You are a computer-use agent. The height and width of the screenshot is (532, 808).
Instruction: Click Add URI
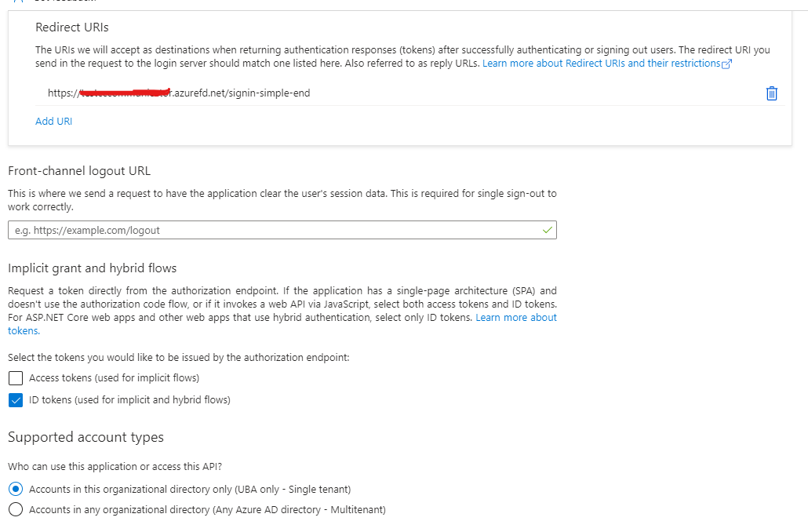(x=53, y=121)
